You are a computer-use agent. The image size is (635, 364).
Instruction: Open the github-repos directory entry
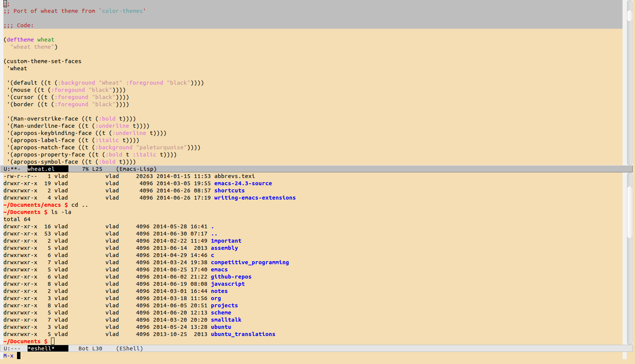point(231,277)
